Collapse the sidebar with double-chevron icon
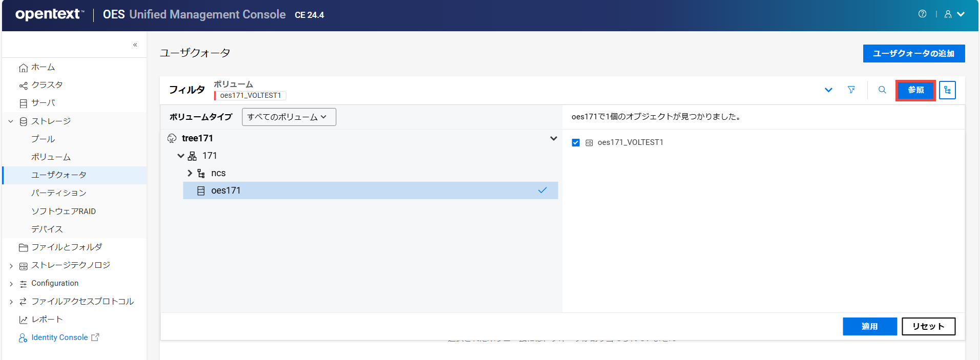The height and width of the screenshot is (360, 980). pos(135,45)
